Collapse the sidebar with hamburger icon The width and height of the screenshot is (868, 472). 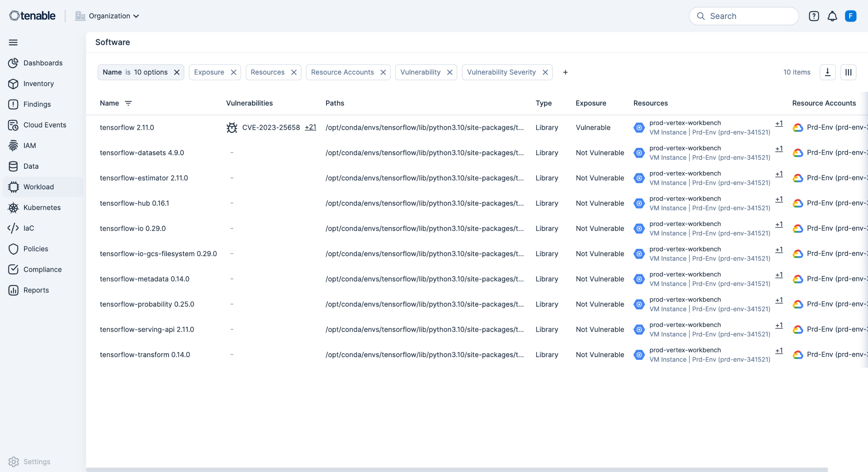click(x=13, y=42)
